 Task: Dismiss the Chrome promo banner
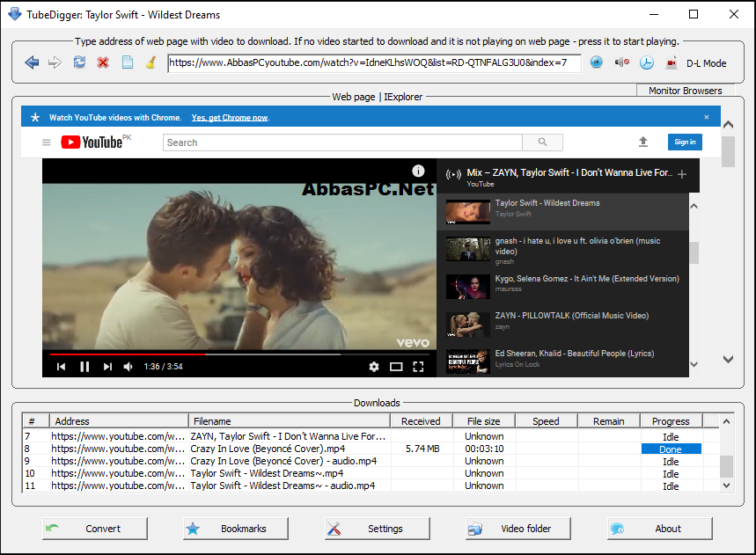[707, 117]
